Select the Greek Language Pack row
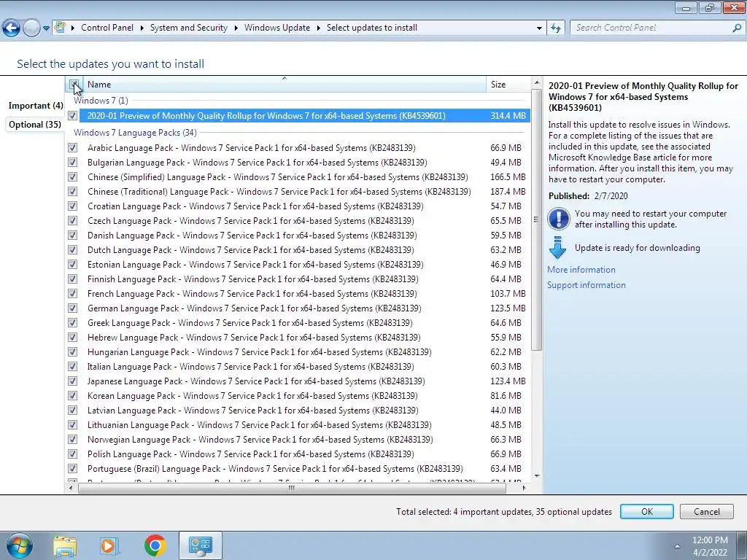The width and height of the screenshot is (747, 560). (x=298, y=323)
